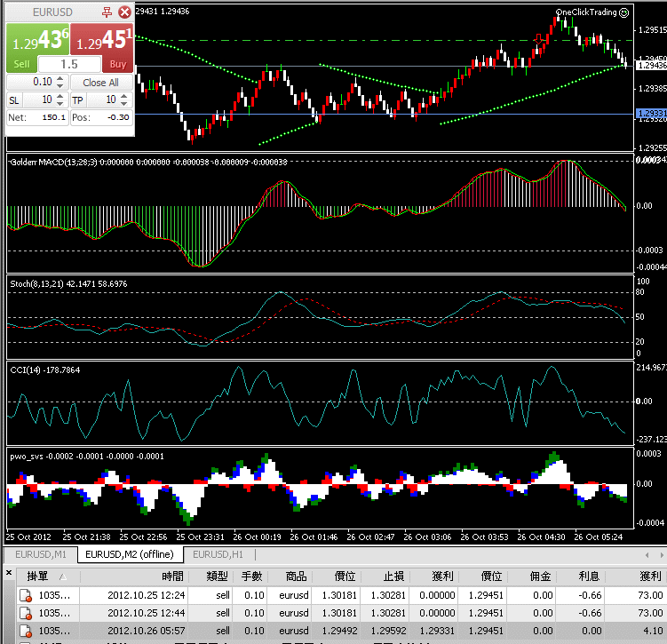
Task: Click the Stoch(8,13,21) indicator label
Action: pyautogui.click(x=37, y=283)
